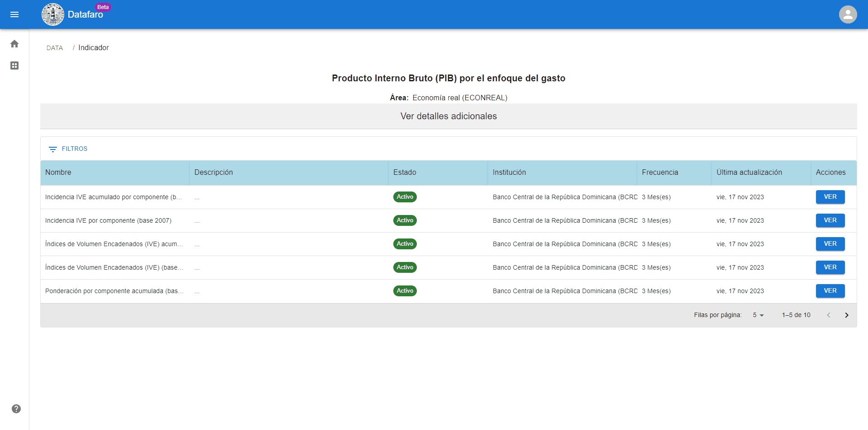Screen dimensions: 868x430
Task: Click the Datafaro lighthouse logo
Action: (x=53, y=14)
